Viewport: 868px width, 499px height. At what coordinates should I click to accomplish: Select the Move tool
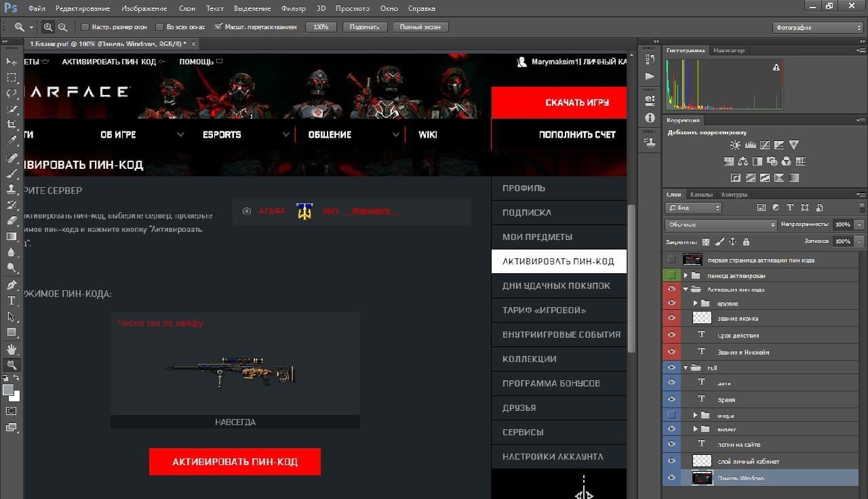tap(12, 62)
